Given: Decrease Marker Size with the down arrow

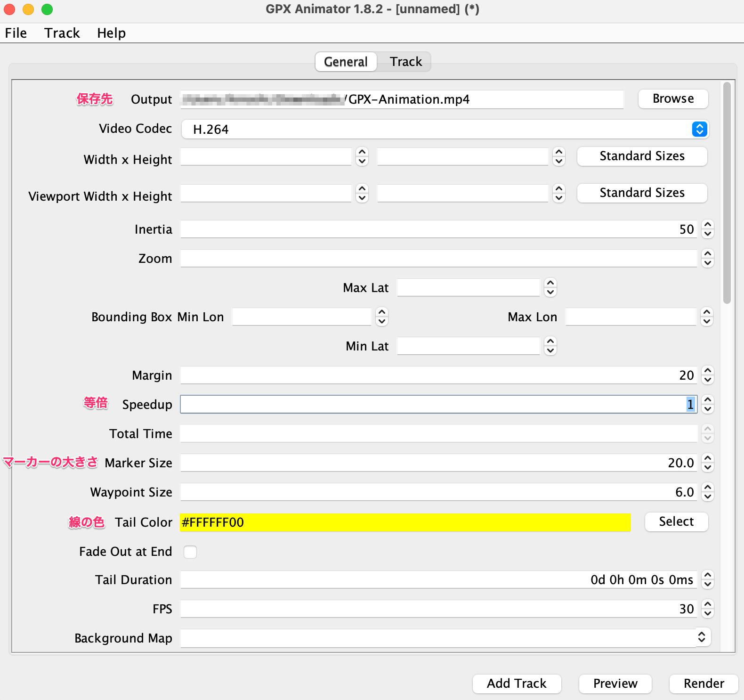Looking at the screenshot, I should pos(707,468).
